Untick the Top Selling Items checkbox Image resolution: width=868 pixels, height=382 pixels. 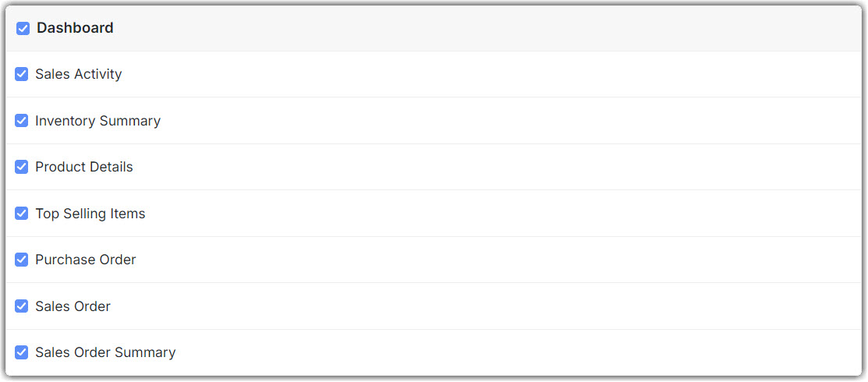22,214
